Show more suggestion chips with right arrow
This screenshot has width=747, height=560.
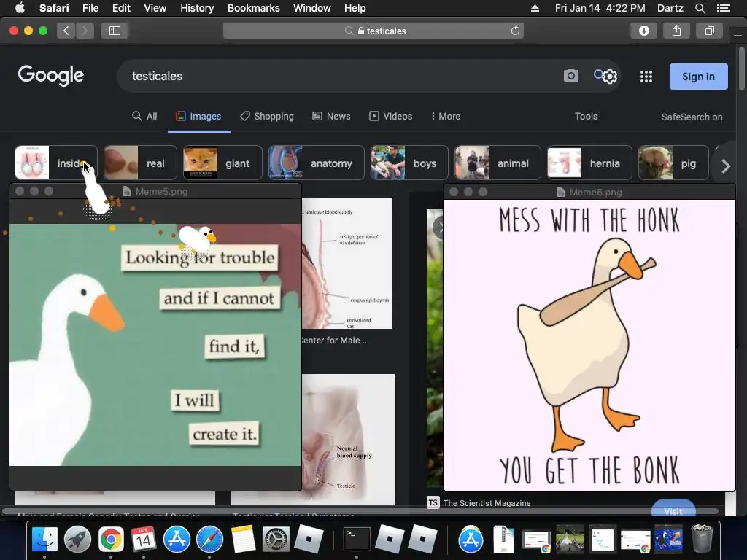tap(725, 166)
